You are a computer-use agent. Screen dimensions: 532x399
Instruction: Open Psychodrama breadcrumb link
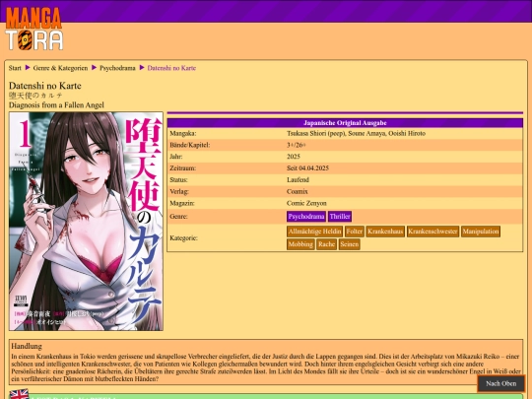[x=117, y=68]
